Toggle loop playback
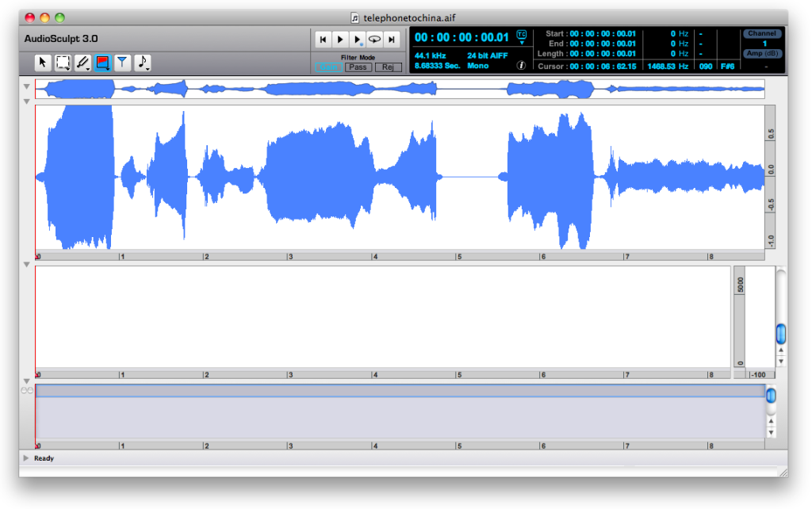The width and height of the screenshot is (812, 509). coord(374,39)
